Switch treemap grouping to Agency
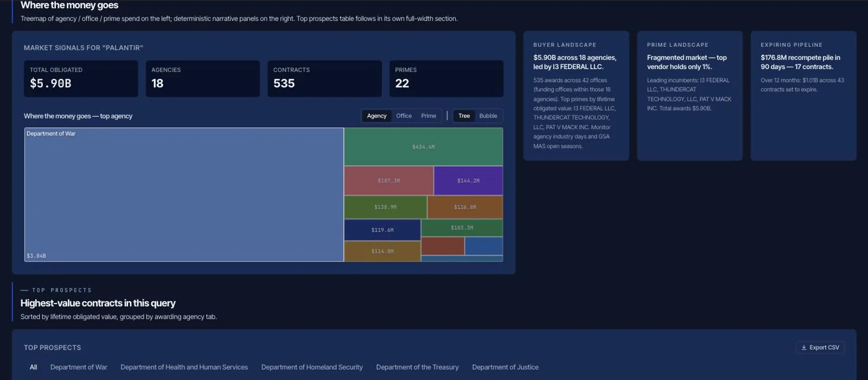This screenshot has width=868, height=380. (376, 116)
